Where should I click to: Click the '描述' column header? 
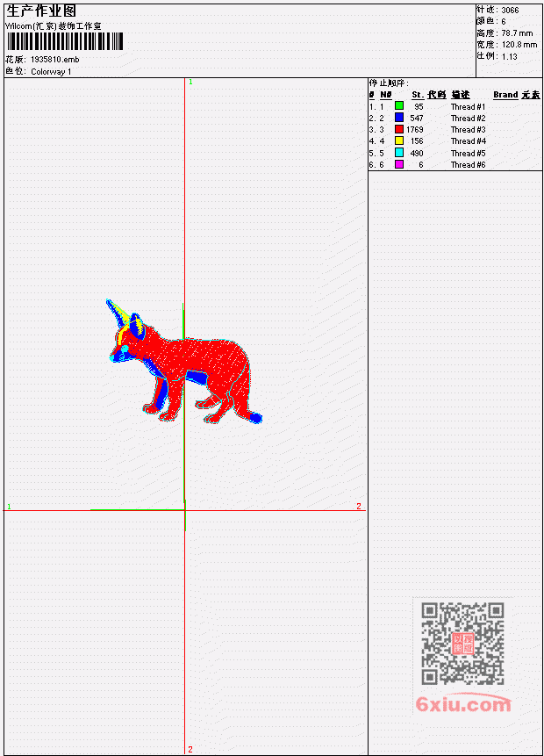(460, 95)
